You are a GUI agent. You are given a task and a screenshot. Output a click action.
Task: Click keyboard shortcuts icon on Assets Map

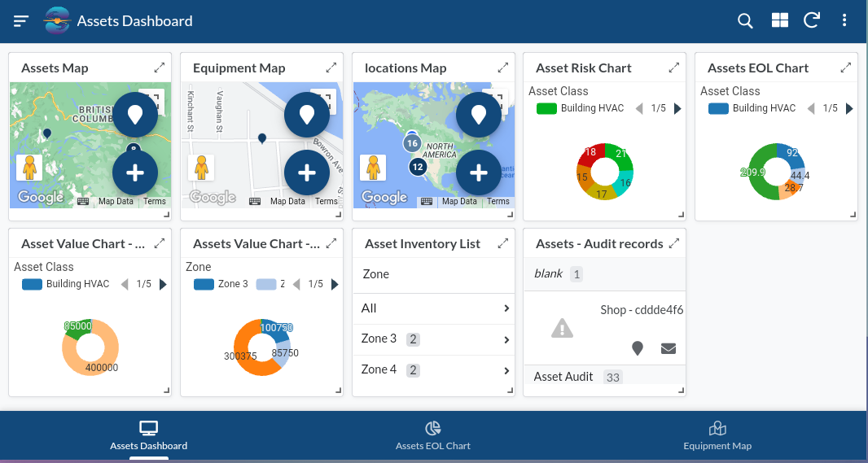click(83, 201)
